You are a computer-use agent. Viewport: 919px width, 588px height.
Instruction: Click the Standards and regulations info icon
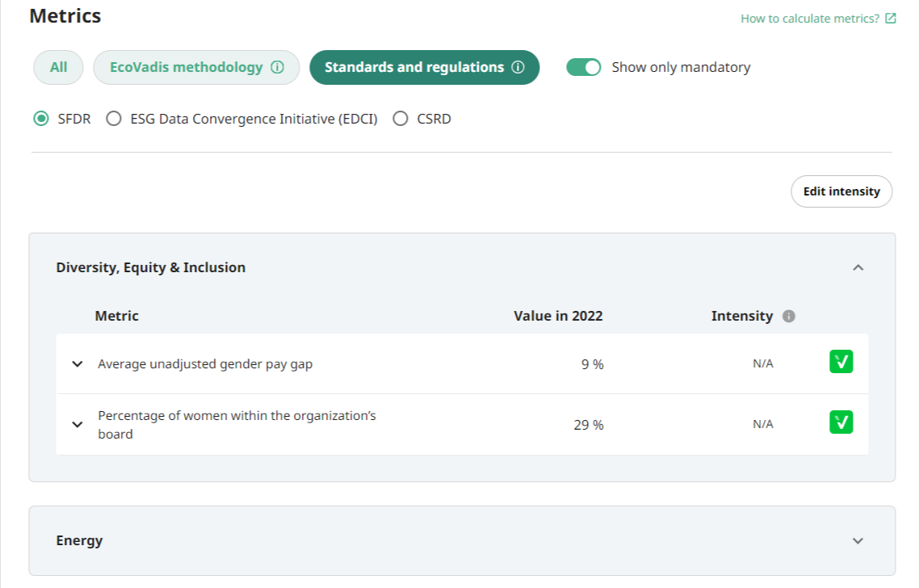click(518, 67)
